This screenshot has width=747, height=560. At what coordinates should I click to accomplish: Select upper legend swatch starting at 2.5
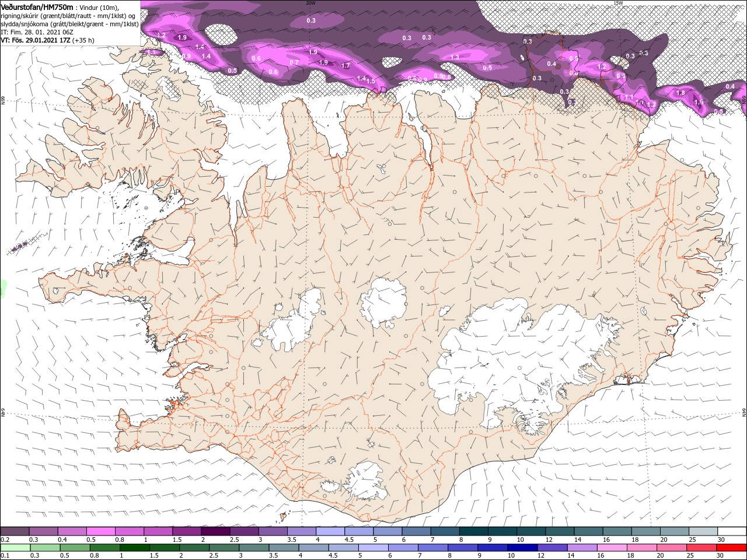(x=244, y=531)
